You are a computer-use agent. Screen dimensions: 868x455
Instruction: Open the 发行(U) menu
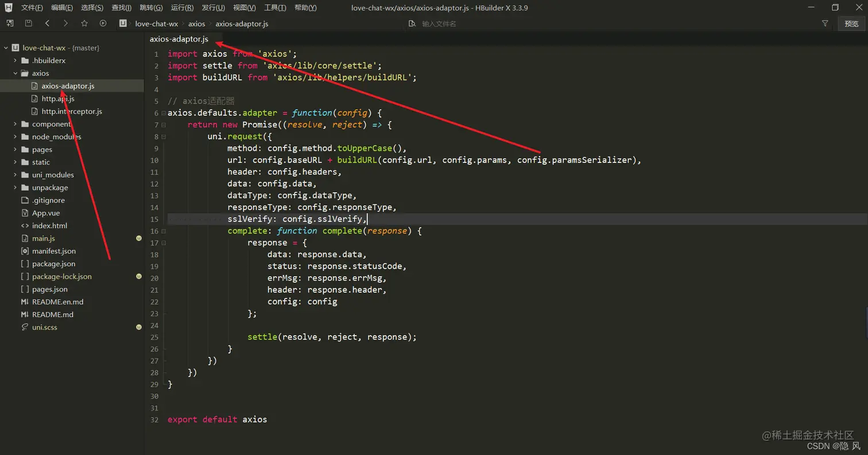(213, 7)
